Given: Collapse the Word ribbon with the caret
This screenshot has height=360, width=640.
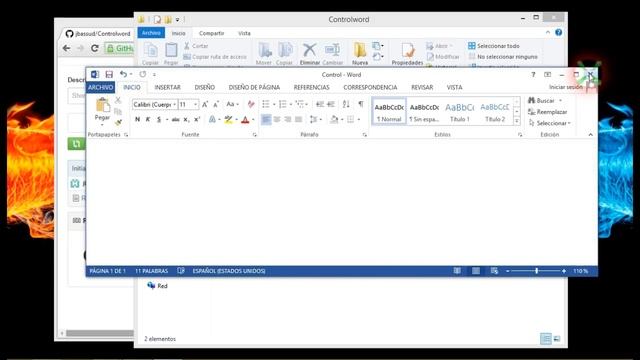Looking at the screenshot, I should coord(591,135).
